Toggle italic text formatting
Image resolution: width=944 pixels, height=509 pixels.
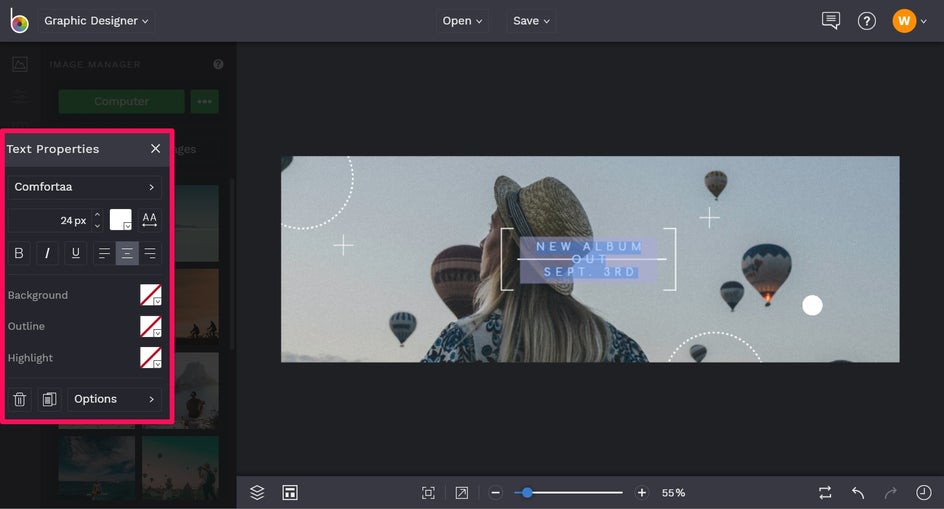click(x=47, y=253)
